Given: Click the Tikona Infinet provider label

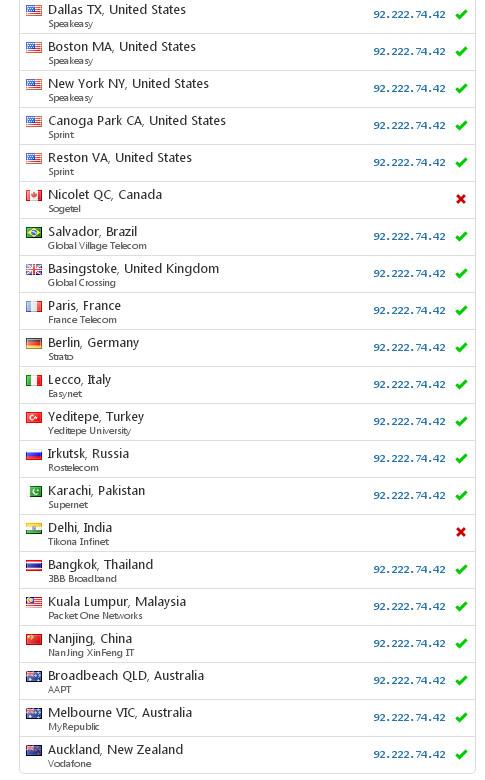Looking at the screenshot, I should tap(79, 542).
